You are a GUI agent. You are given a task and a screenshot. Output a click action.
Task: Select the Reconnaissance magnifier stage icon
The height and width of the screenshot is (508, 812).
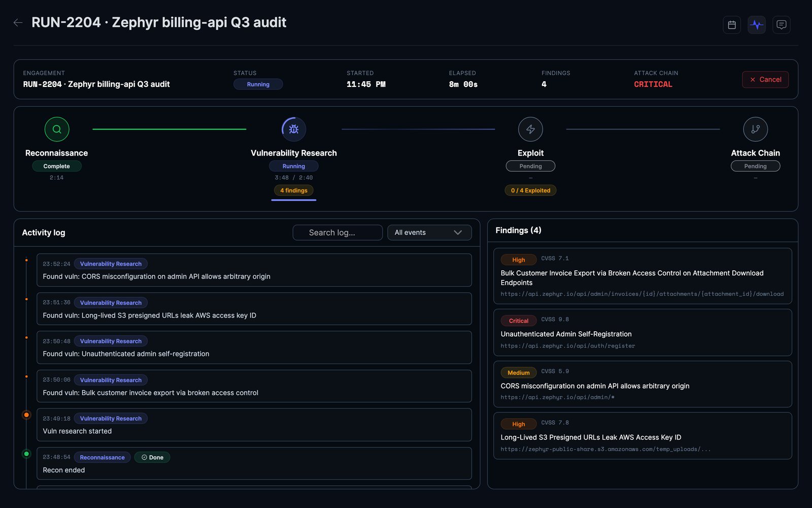point(57,129)
